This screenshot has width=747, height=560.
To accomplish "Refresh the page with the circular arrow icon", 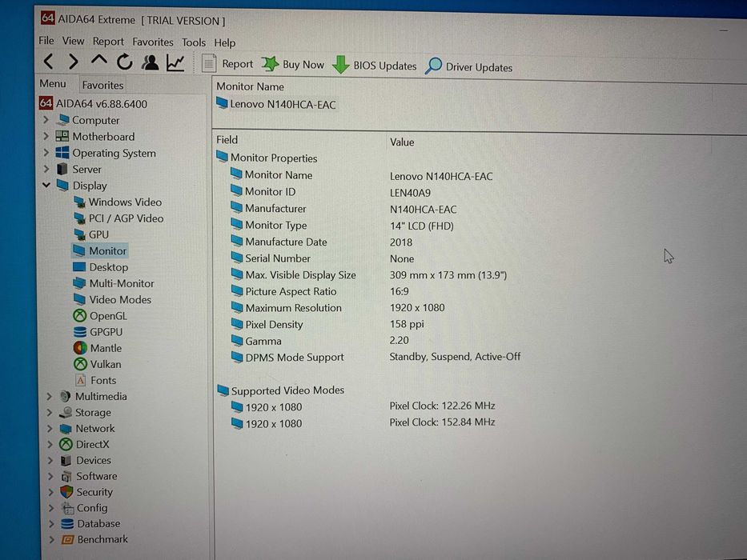I will click(124, 62).
